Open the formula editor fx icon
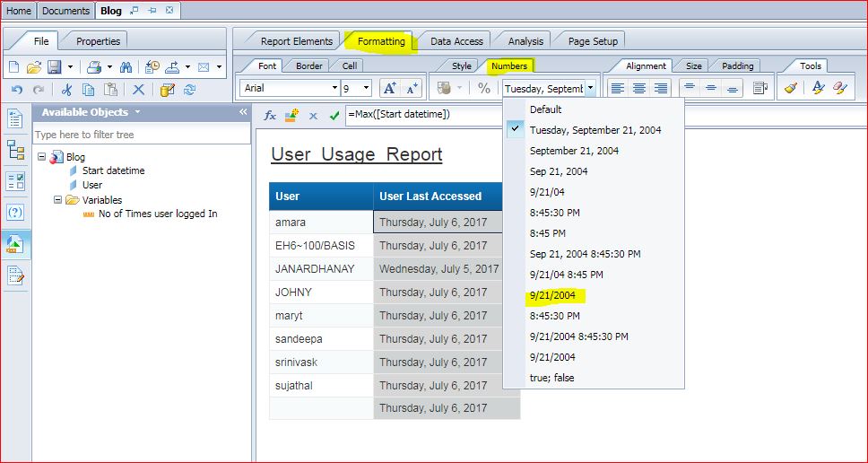The height and width of the screenshot is (463, 868). [270, 116]
